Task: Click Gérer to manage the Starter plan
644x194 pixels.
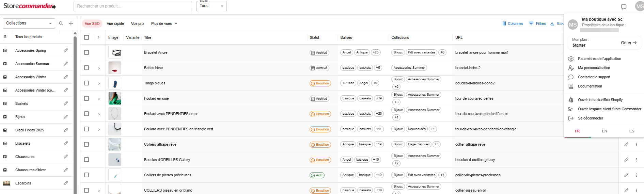Action: [628, 43]
